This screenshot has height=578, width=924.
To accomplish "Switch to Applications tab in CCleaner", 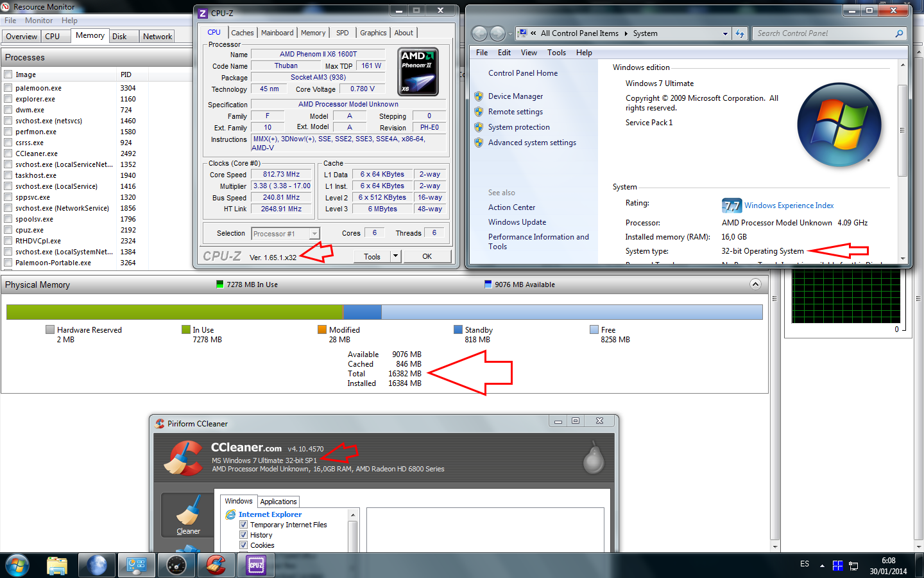I will click(278, 502).
